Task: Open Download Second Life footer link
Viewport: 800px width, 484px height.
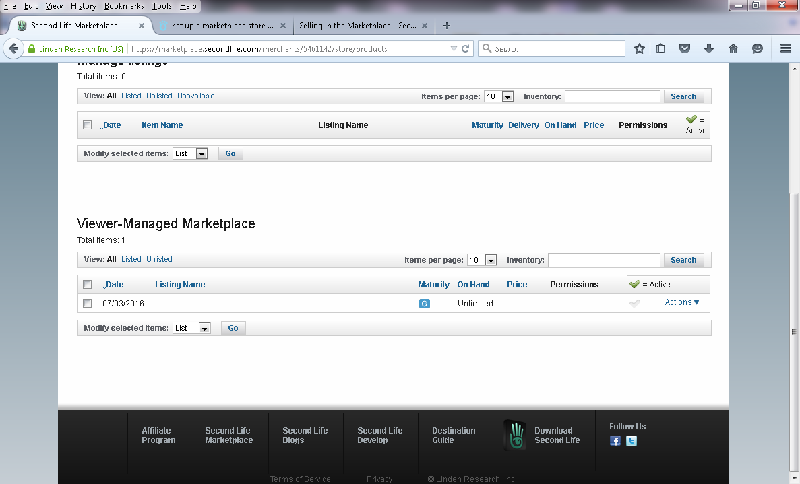Action: pos(557,435)
